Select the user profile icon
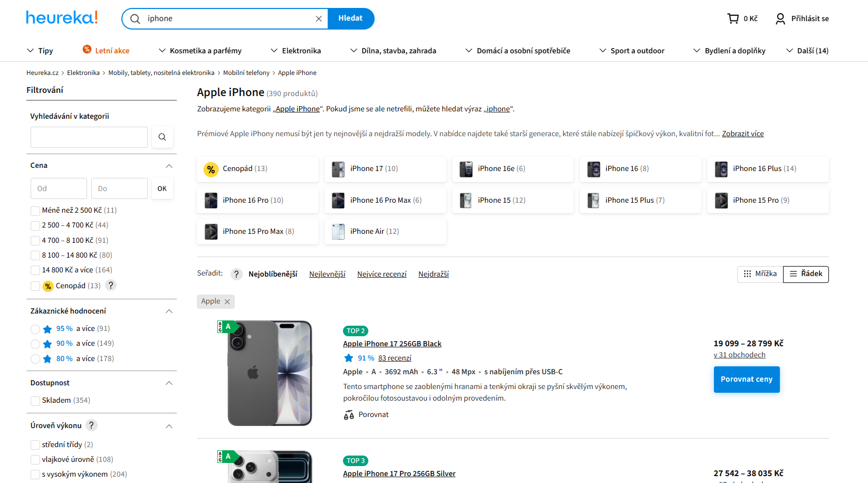868x483 pixels. 780,19
